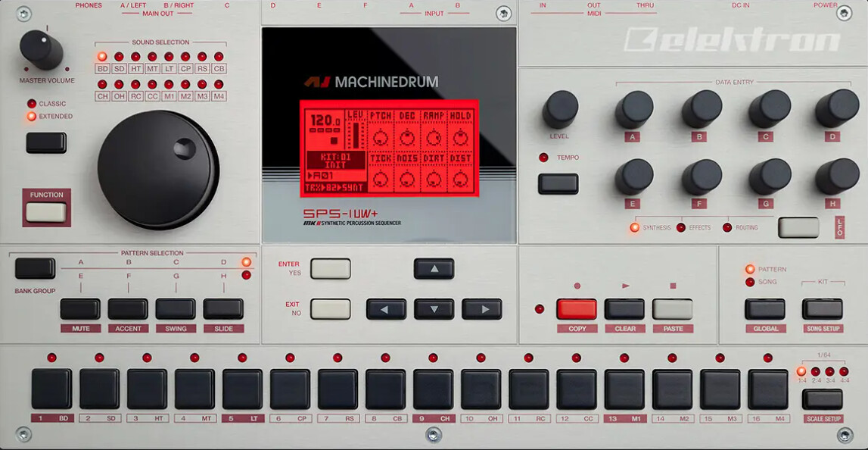
Task: Switch Classic/Extended mode with its black button
Action: [x=46, y=142]
